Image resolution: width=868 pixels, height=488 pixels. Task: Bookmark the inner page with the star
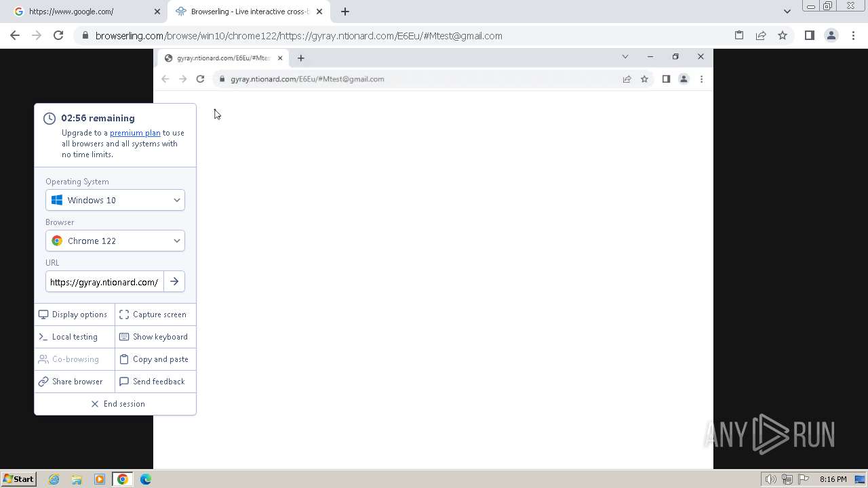tap(644, 79)
